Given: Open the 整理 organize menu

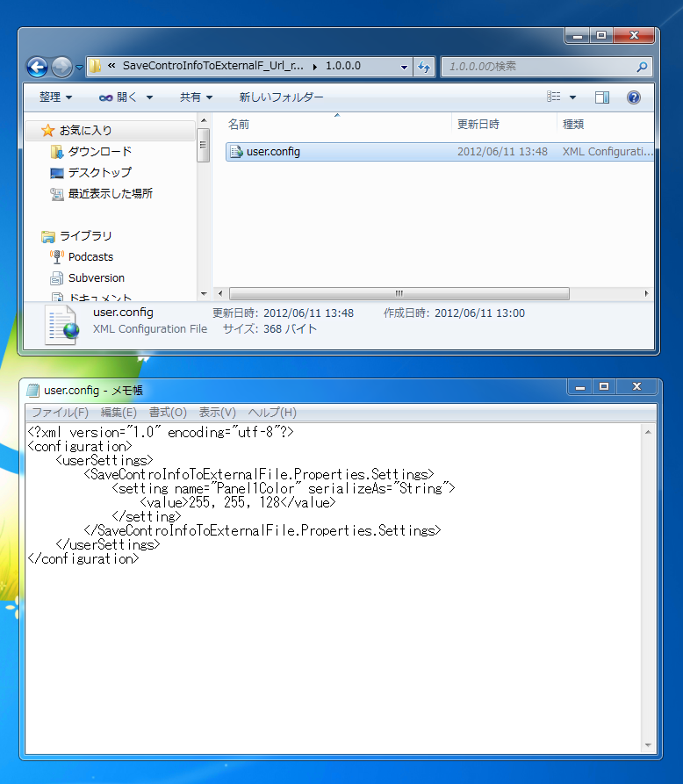Looking at the screenshot, I should tap(55, 97).
